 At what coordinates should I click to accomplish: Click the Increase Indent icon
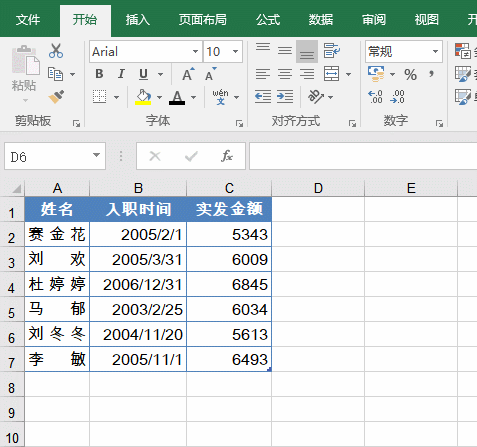[x=285, y=97]
